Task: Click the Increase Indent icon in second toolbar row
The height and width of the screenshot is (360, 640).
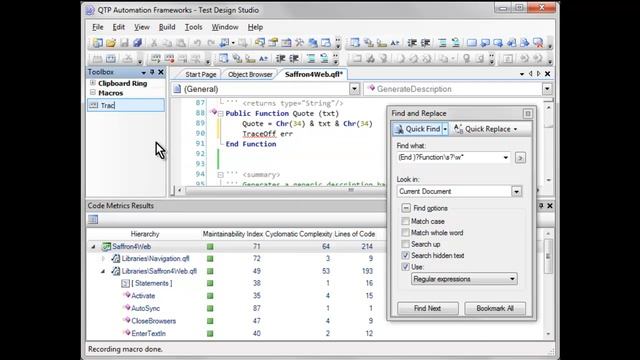Action: (294, 59)
